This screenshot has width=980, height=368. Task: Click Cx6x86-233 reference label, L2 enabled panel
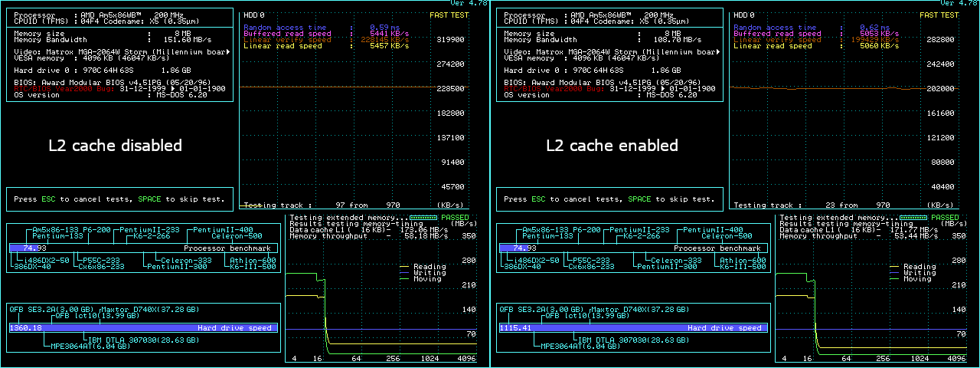click(590, 267)
